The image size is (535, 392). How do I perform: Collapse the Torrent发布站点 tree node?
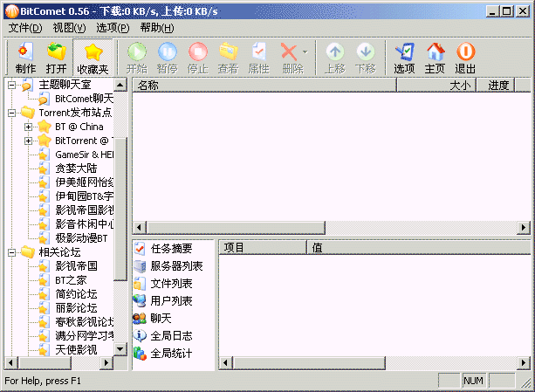pyautogui.click(x=11, y=113)
